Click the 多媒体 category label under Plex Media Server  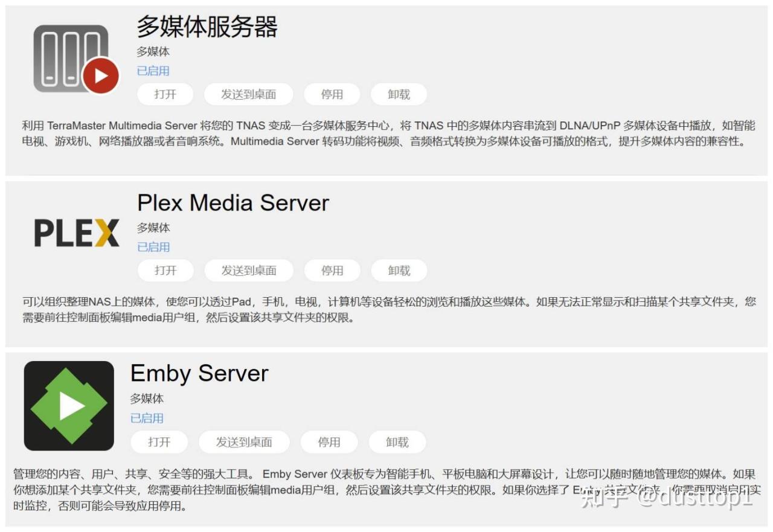[153, 228]
